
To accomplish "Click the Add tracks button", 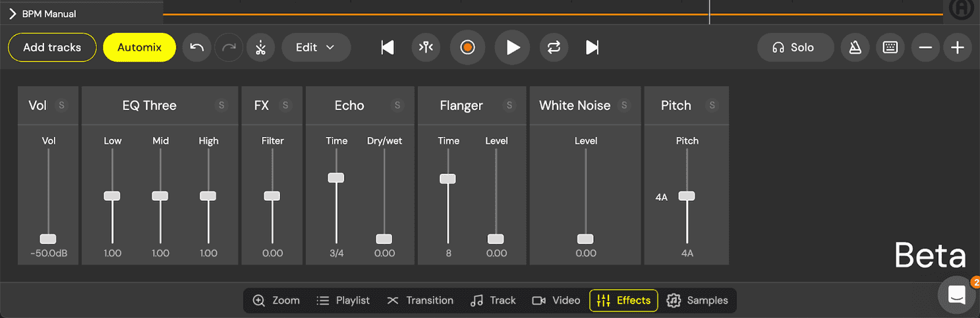I will pyautogui.click(x=52, y=47).
